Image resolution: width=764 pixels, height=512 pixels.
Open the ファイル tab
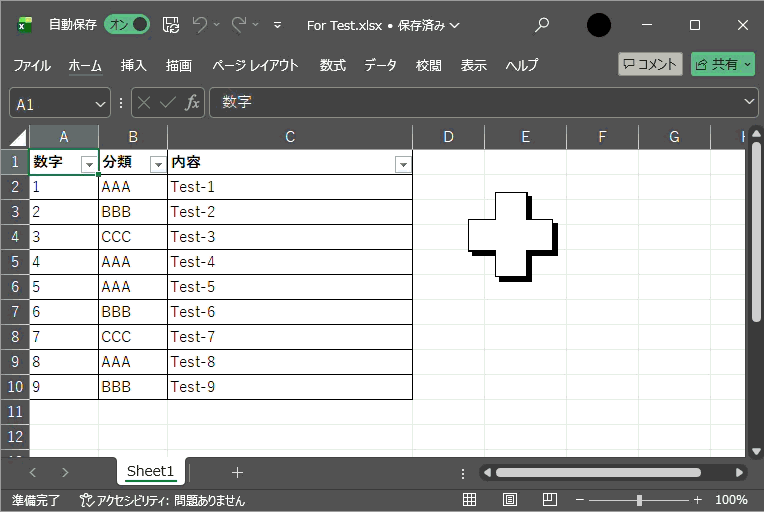point(32,65)
